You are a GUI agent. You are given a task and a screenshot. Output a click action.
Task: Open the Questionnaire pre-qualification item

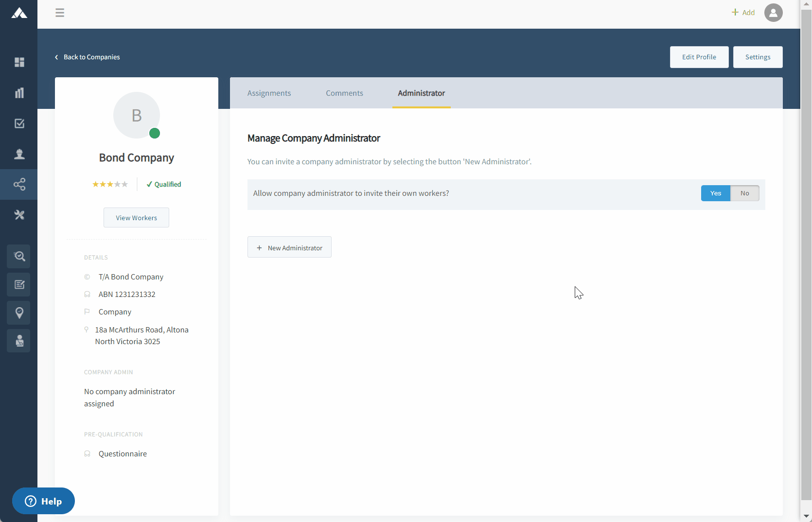(123, 453)
